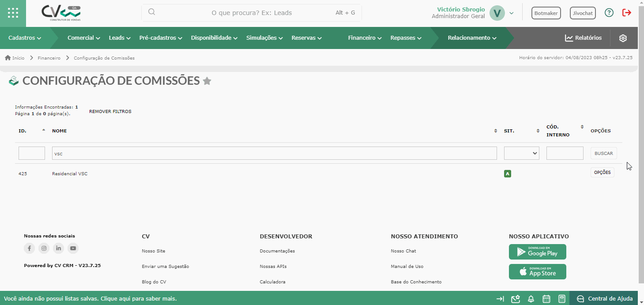Click the search field 'O que procura?'
The height and width of the screenshot is (305, 644).
pos(252,13)
